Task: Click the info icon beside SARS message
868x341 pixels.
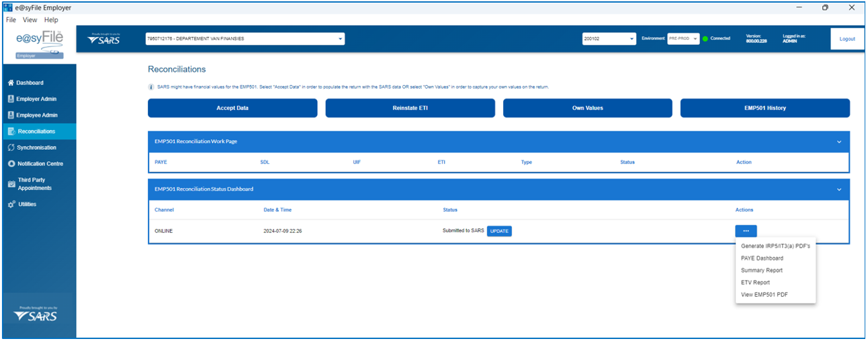Action: coord(151,87)
